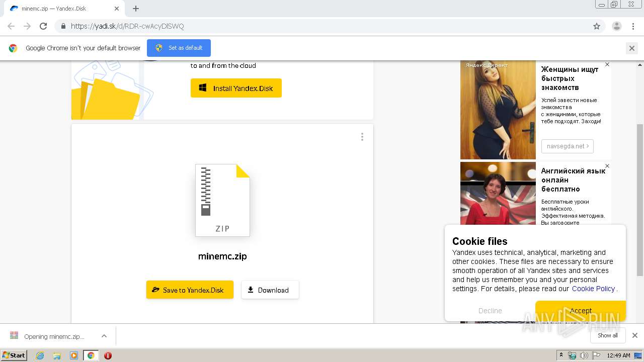Open the Chrome profile avatar icon
Image resolution: width=644 pixels, height=362 pixels.
616,26
